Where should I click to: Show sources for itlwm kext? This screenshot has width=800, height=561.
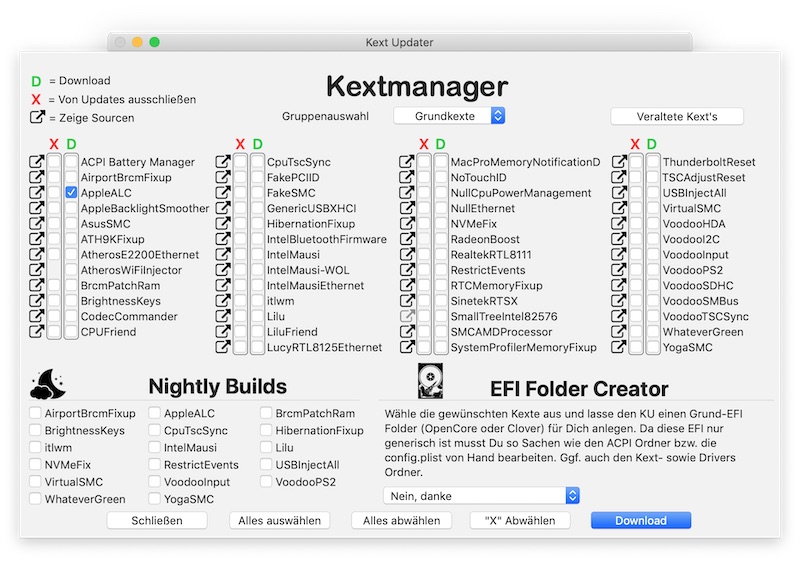(x=223, y=300)
